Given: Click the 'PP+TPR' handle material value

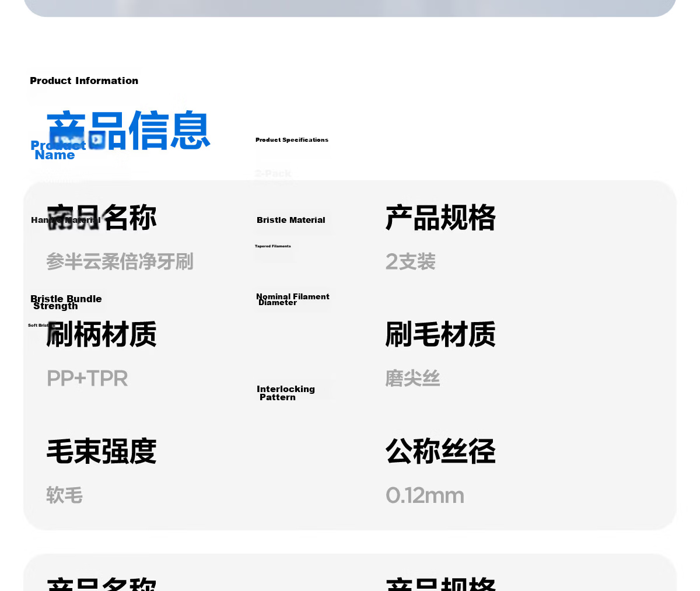Looking at the screenshot, I should coord(87,379).
